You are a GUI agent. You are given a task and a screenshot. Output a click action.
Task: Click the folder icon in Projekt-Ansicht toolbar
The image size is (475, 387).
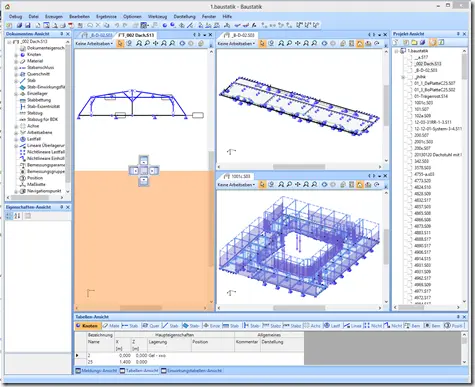[414, 42]
